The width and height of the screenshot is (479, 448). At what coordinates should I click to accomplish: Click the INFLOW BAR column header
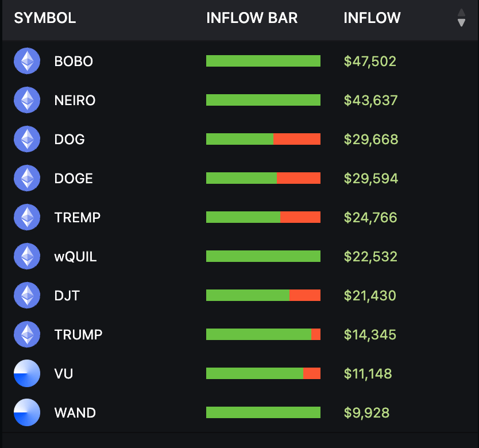(x=252, y=18)
